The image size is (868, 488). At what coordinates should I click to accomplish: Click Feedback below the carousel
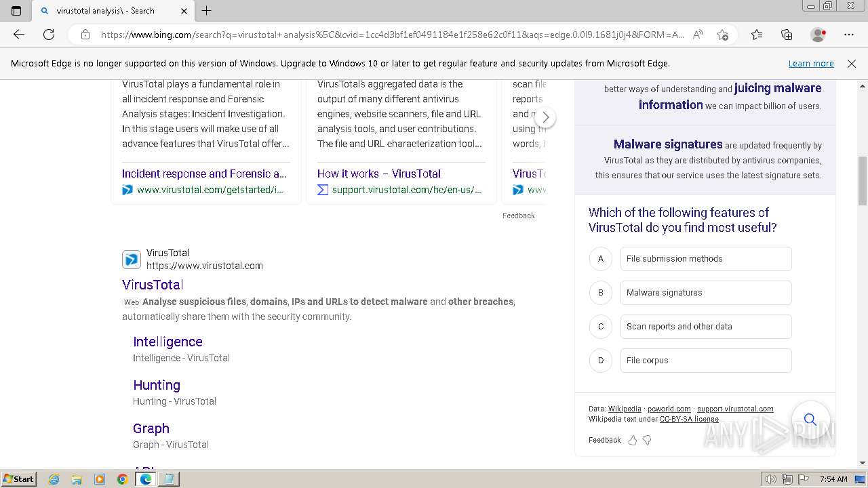click(518, 216)
